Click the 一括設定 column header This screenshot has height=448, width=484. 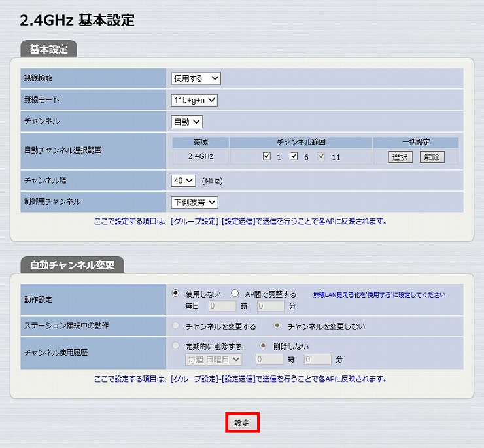(x=416, y=143)
